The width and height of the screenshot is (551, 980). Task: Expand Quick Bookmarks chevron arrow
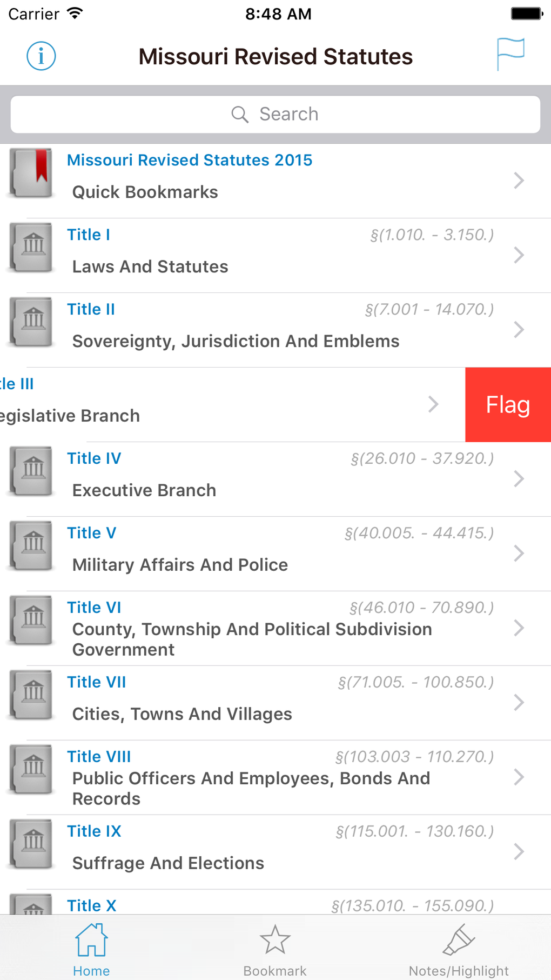[519, 180]
